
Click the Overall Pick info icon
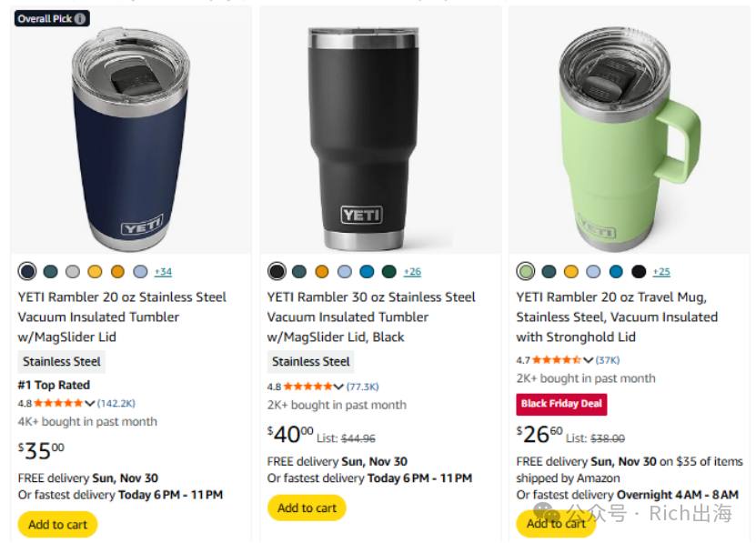(79, 19)
